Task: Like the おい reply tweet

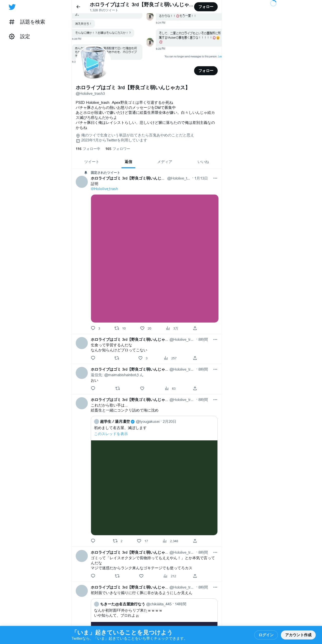Action: [142, 388]
